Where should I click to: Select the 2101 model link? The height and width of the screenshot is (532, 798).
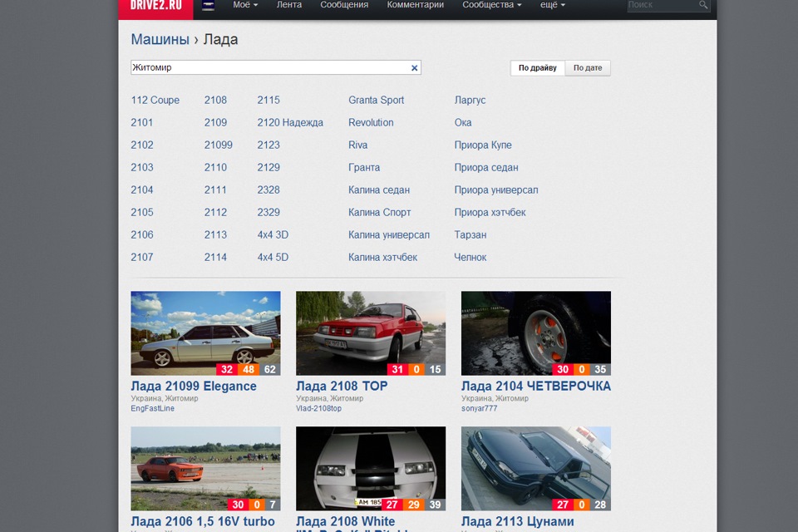click(x=142, y=123)
